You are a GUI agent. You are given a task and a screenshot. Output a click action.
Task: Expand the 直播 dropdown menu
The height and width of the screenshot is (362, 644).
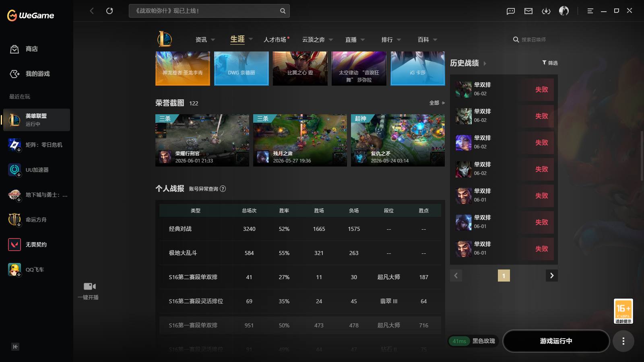point(363,40)
